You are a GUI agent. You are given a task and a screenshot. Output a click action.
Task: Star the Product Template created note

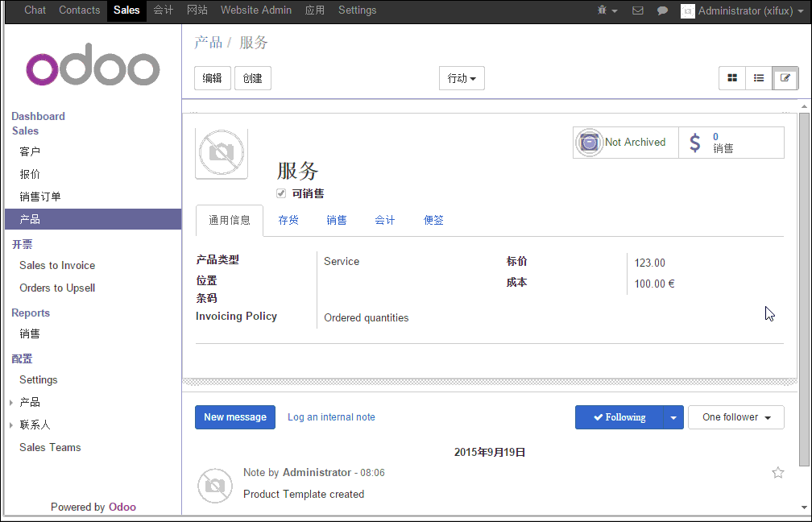777,473
